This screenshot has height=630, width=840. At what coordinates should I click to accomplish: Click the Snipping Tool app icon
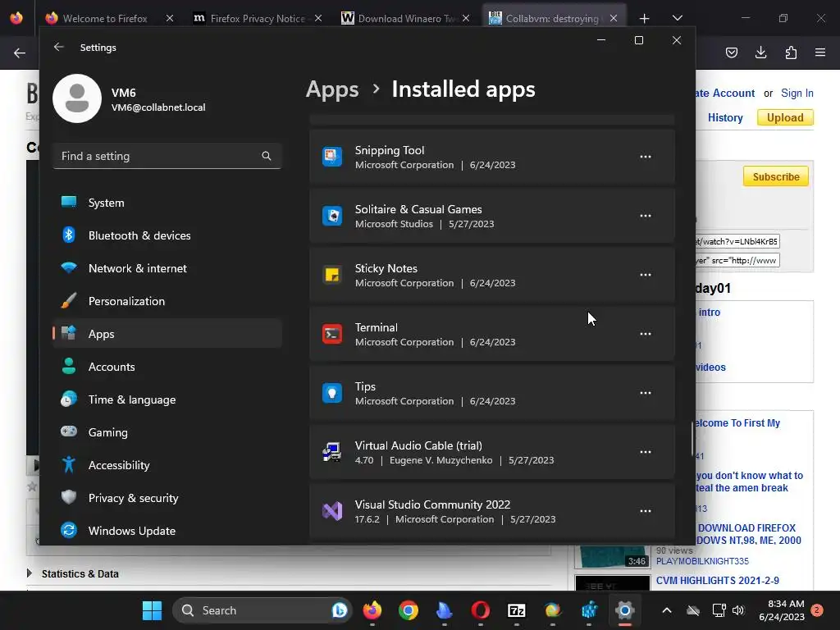[332, 157]
